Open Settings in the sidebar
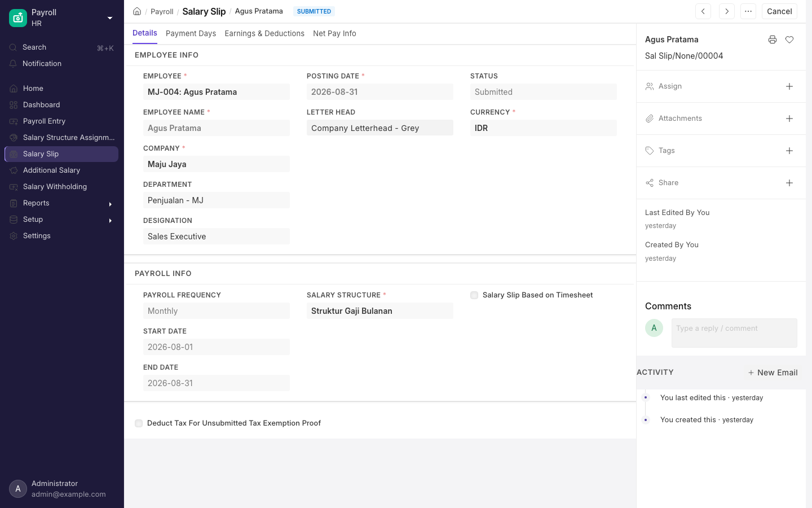This screenshot has height=508, width=812. tap(62, 236)
